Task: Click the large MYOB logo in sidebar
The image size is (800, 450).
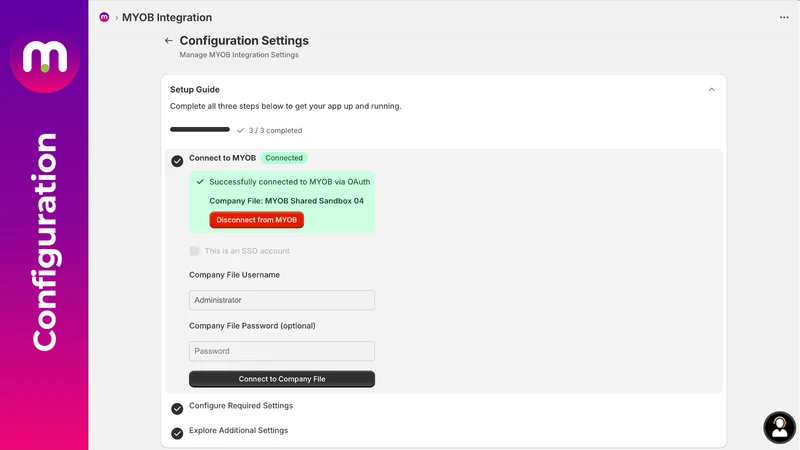Action: coord(45,58)
